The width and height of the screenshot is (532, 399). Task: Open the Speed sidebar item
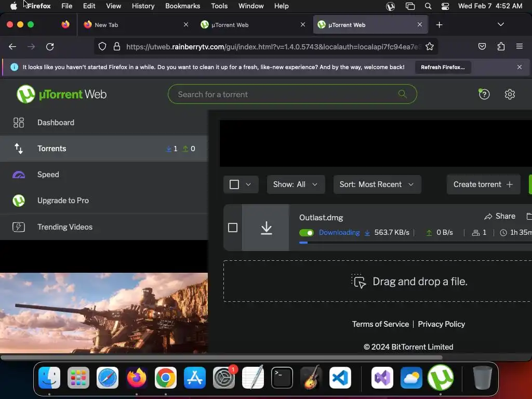(104, 175)
